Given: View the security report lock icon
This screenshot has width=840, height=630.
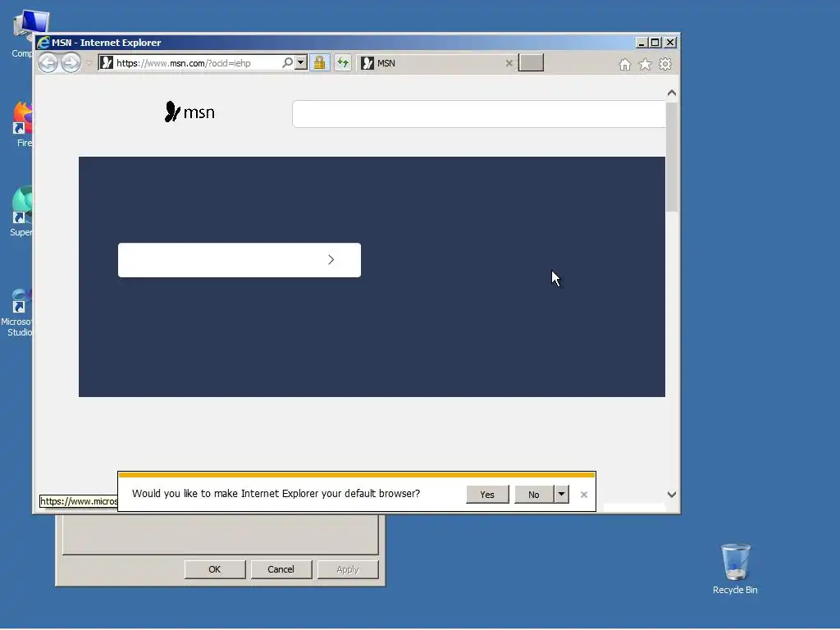Looking at the screenshot, I should 319,62.
